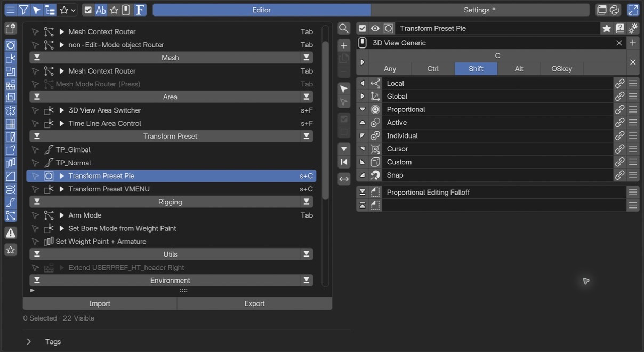
Task: Click the Proportional slot circle icon
Action: [x=375, y=109]
